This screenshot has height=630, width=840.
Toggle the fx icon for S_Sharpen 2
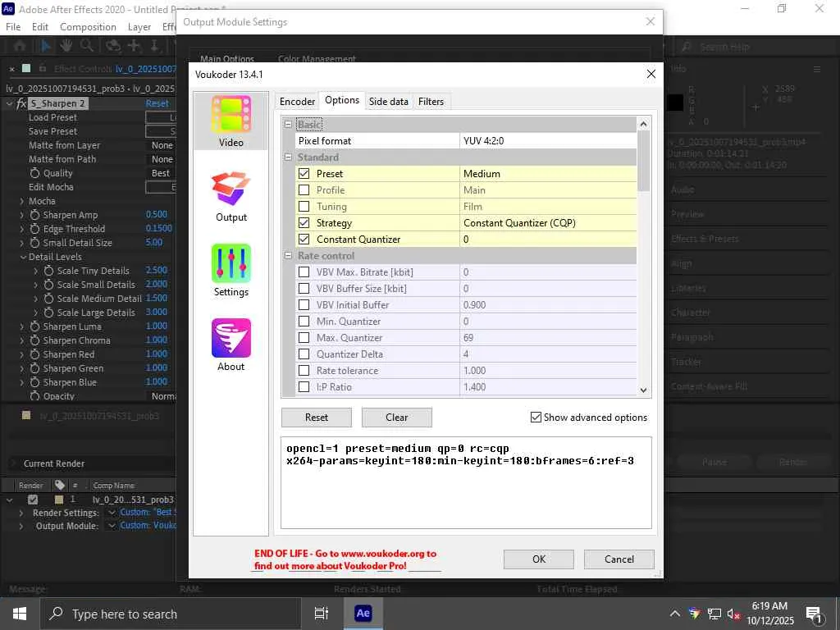(x=21, y=103)
